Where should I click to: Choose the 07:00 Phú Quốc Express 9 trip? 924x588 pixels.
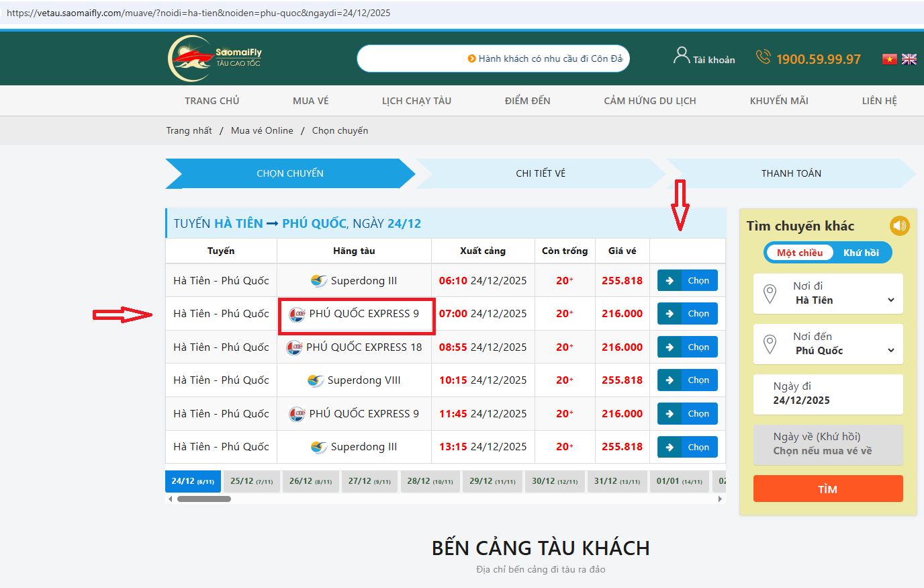pyautogui.click(x=688, y=314)
